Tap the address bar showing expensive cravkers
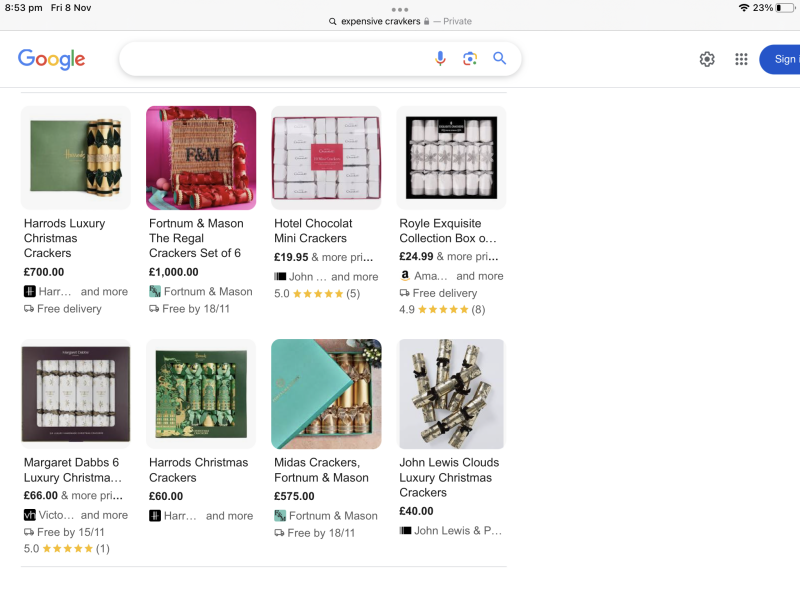Image resolution: width=800 pixels, height=600 pixels. [x=400, y=21]
